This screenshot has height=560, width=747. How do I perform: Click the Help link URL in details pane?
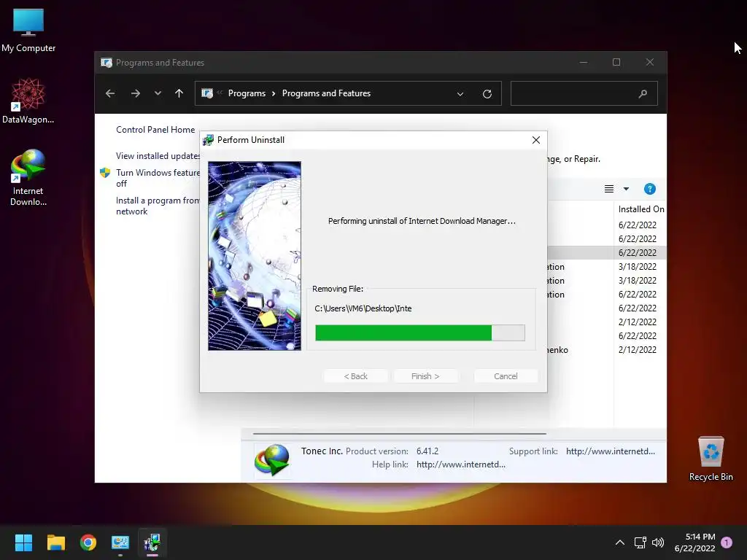461,464
